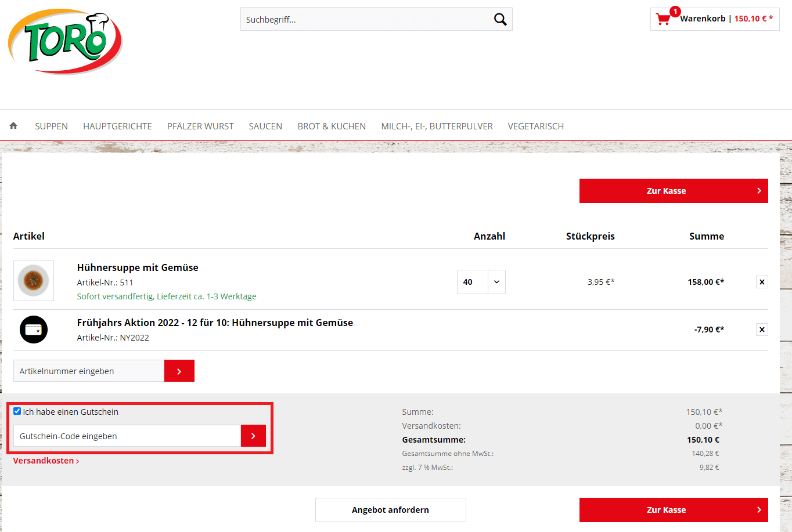Click the search magnifier icon
Image resolution: width=792 pixels, height=532 pixels.
(x=500, y=19)
